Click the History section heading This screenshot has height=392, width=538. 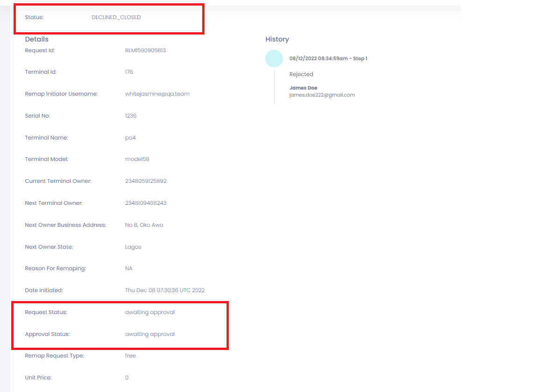coord(277,39)
